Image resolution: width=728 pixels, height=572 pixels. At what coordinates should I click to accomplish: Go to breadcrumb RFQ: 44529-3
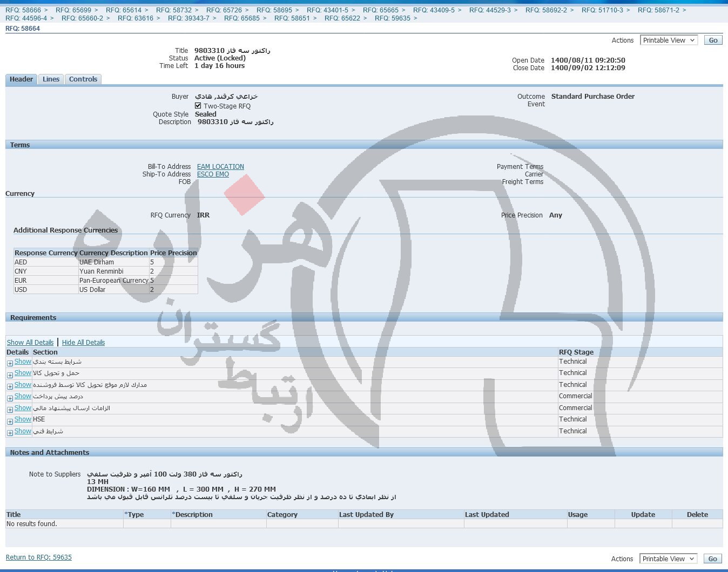[x=490, y=10]
